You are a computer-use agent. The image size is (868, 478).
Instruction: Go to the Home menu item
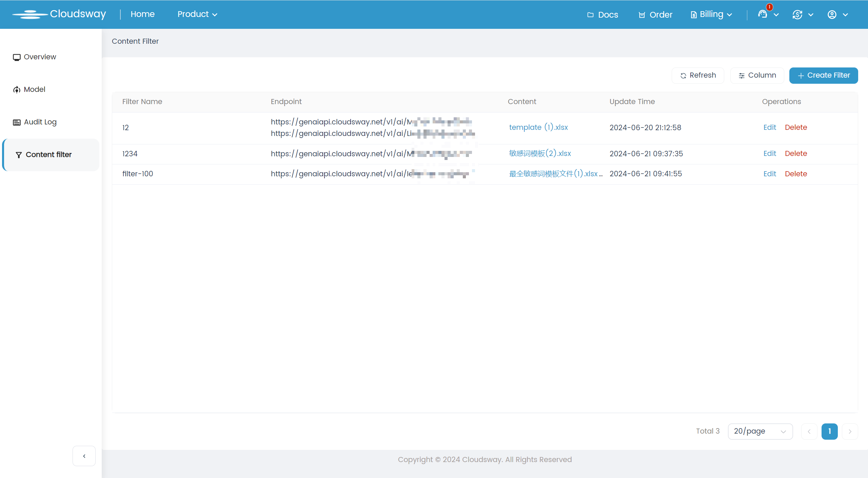coord(142,14)
